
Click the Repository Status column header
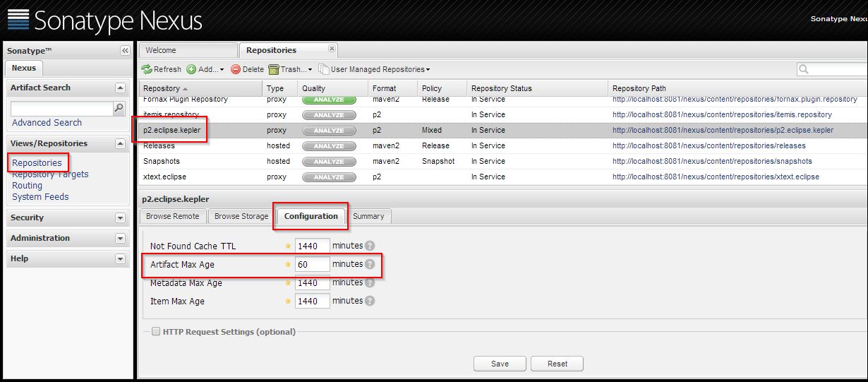(x=537, y=88)
